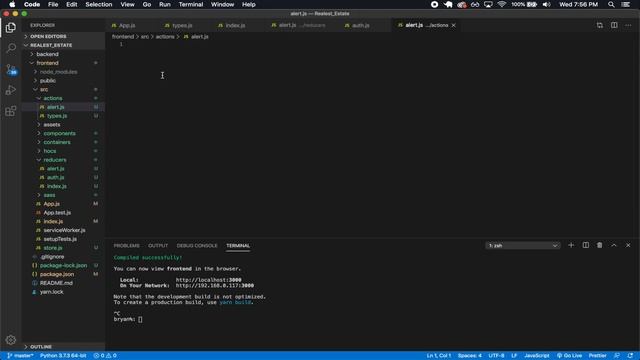Screen dimensions: 640x360
Task: Open the editor More Actions ellipsis
Action: tap(628, 25)
